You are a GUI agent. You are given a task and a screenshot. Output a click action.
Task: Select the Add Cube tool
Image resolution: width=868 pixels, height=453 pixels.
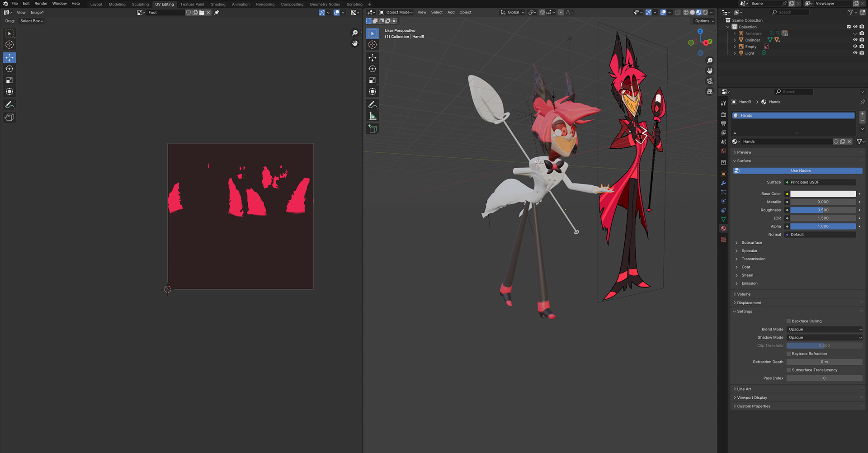[x=373, y=129]
